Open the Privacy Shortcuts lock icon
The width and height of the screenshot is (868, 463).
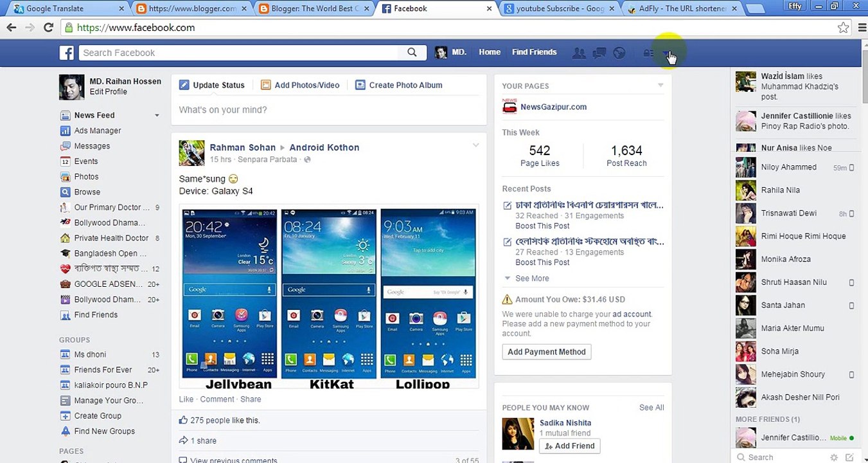click(648, 53)
